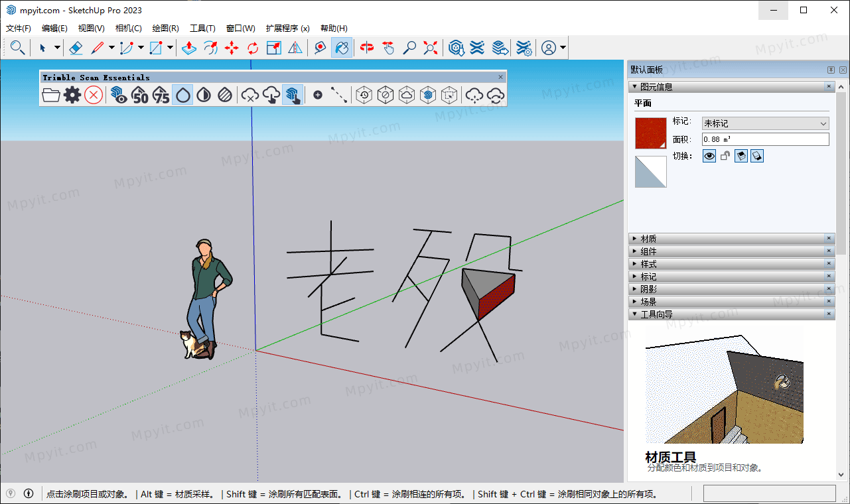Click the red front material swatch

(x=651, y=133)
